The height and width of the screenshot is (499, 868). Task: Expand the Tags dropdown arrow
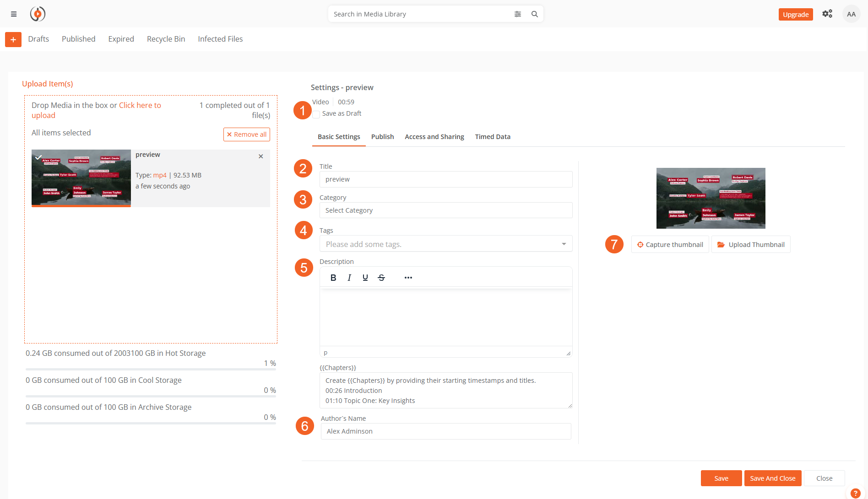click(564, 244)
